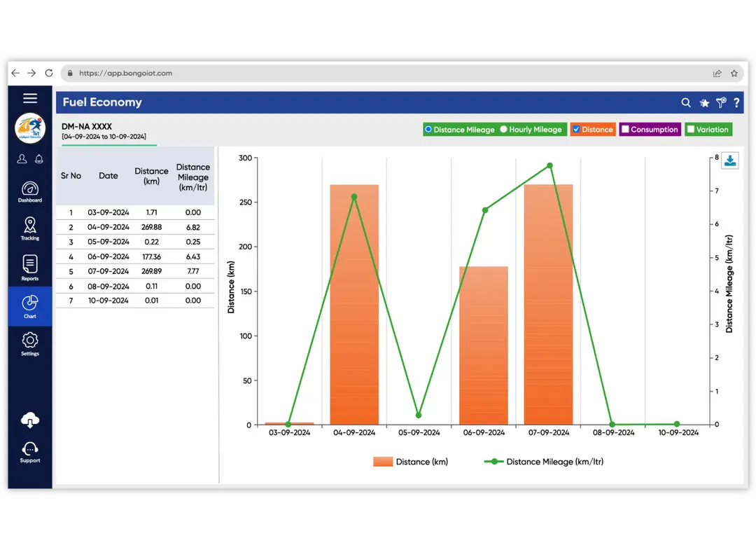Open the filter funnel icon in header
Viewport: 756px width, 550px height.
pos(721,103)
